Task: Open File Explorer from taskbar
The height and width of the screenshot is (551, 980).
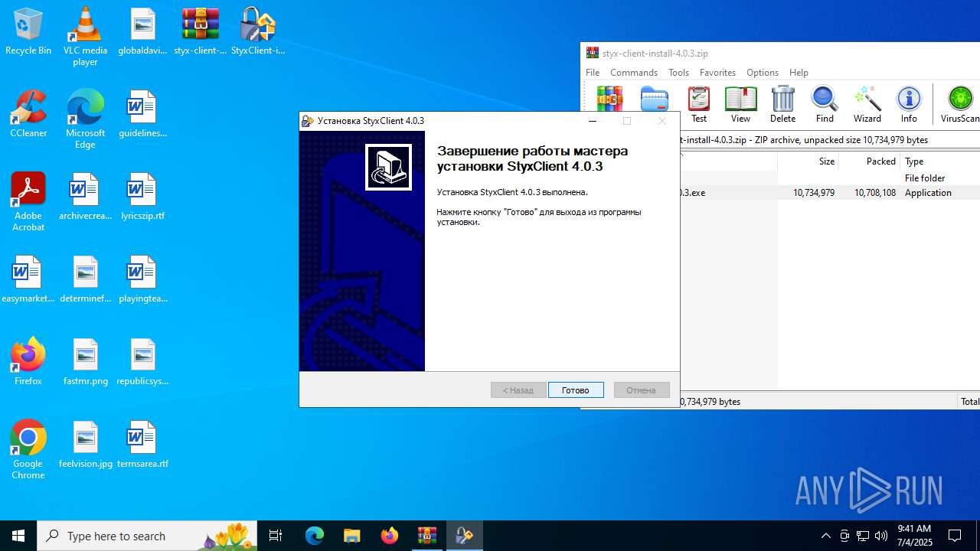Action: click(x=352, y=536)
